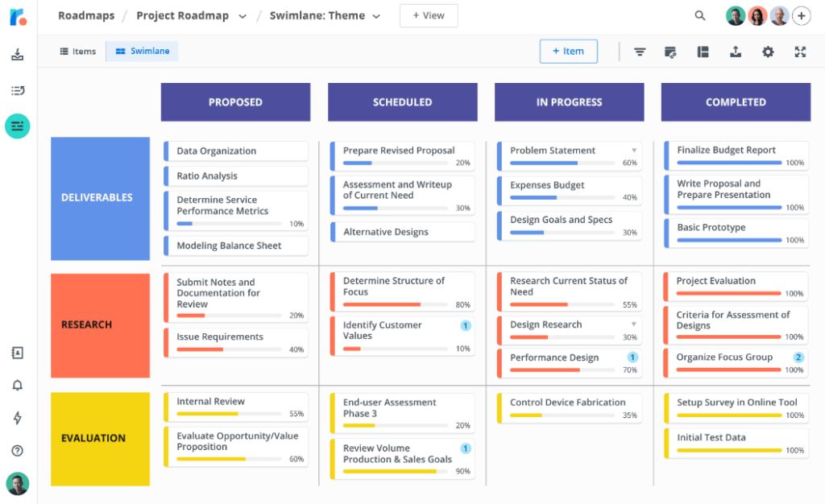Expand the Problem Statement card arrow
This screenshot has width=825, height=504.
click(634, 151)
